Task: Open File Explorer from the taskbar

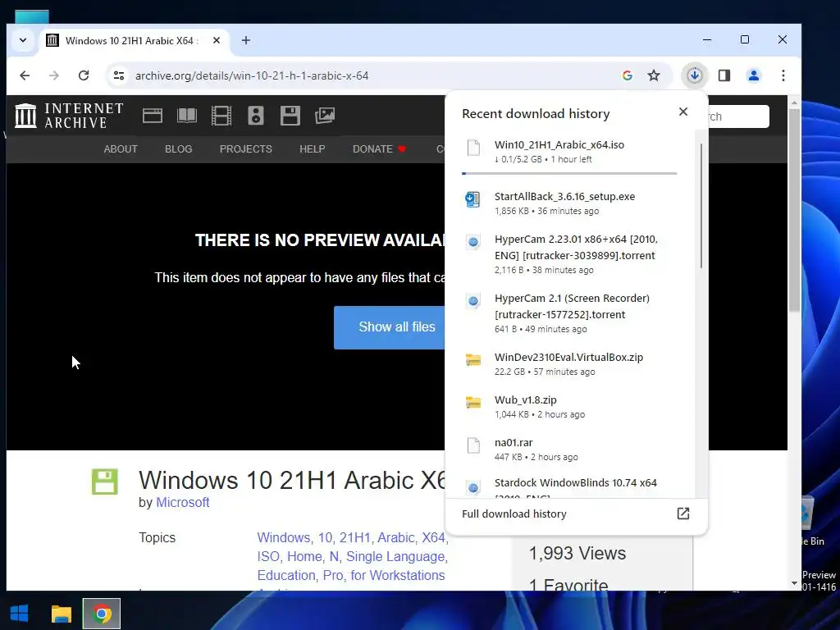Action: pyautogui.click(x=61, y=614)
